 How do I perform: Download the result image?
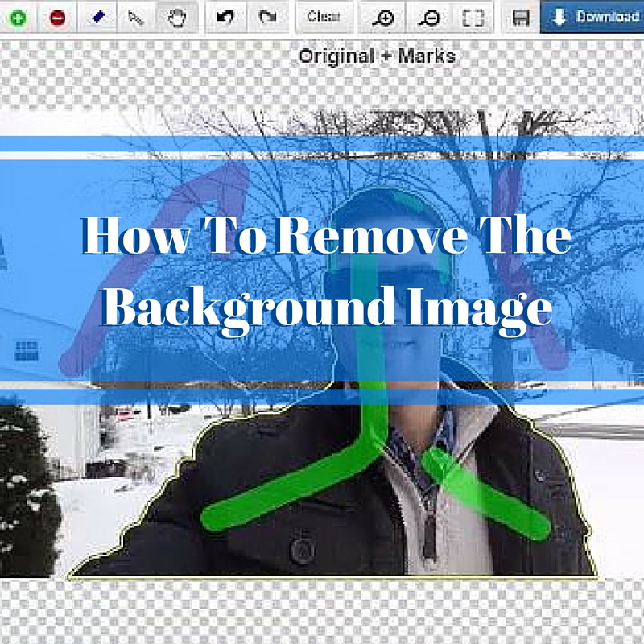point(592,17)
